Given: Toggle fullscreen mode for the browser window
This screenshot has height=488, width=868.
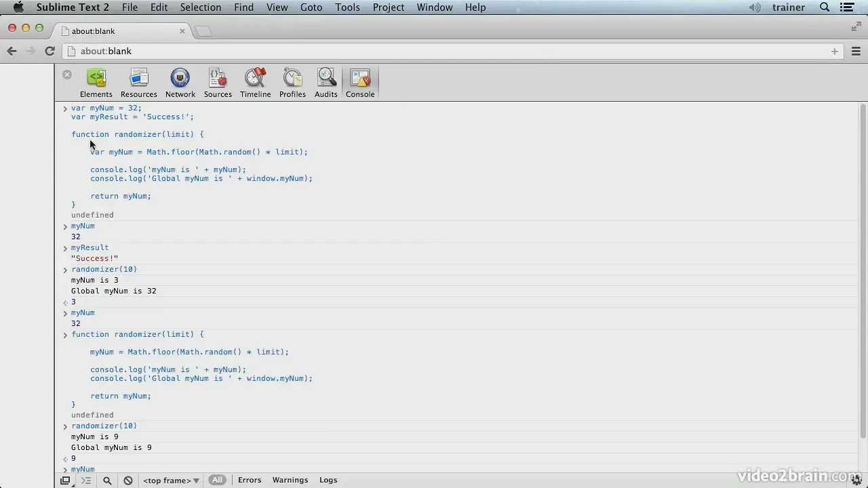Looking at the screenshot, I should pos(856,27).
